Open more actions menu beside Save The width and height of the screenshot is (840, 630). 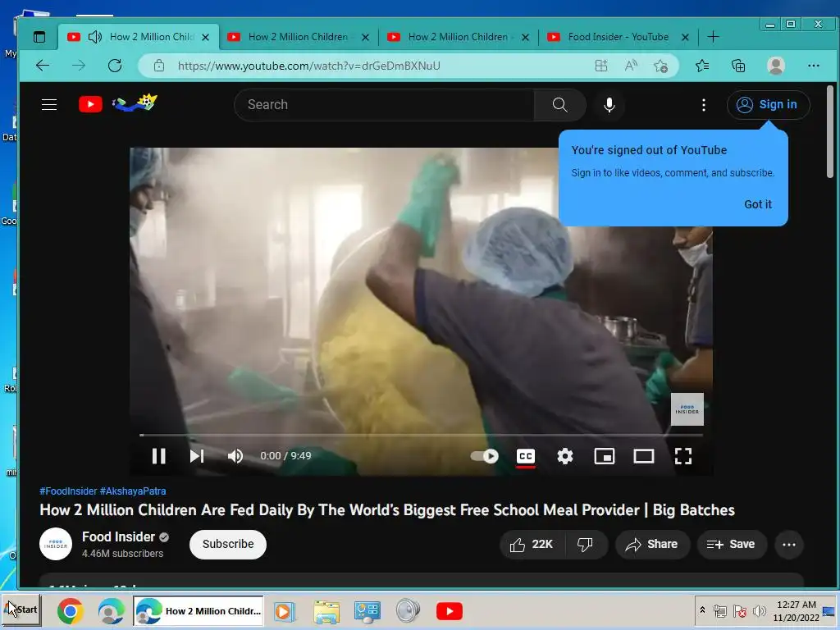click(788, 545)
